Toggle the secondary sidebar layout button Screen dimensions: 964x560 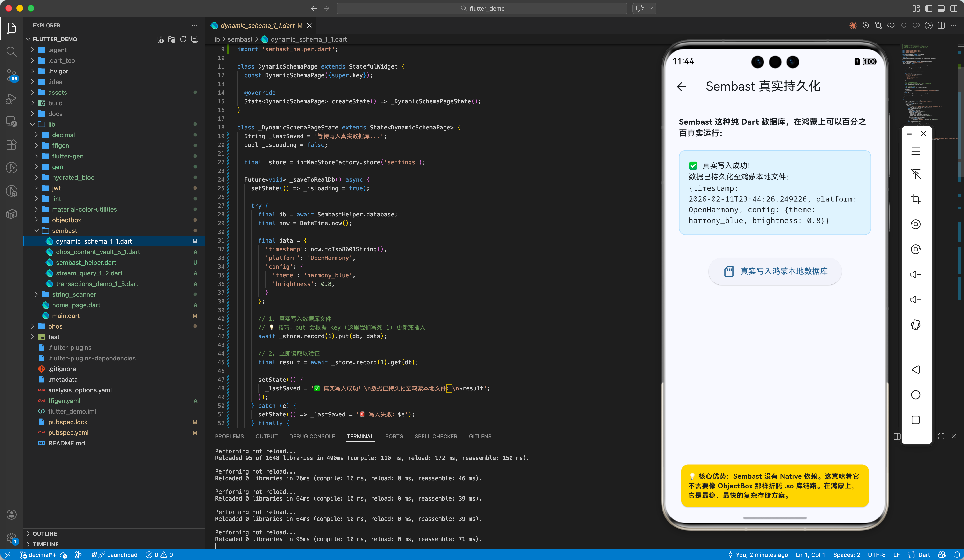pos(954,8)
